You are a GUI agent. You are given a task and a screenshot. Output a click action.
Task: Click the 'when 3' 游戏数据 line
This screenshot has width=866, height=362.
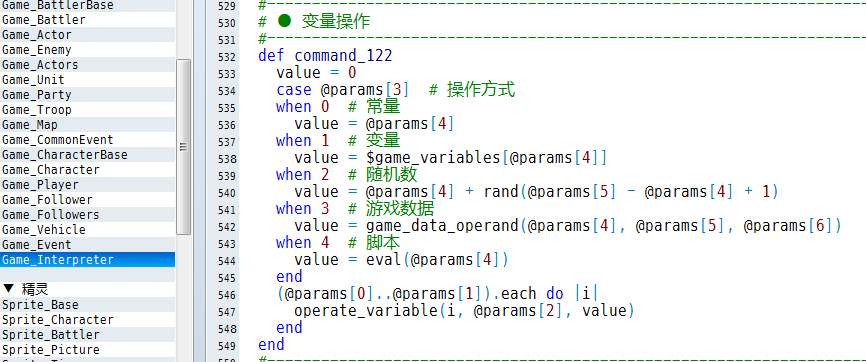tap(355, 208)
